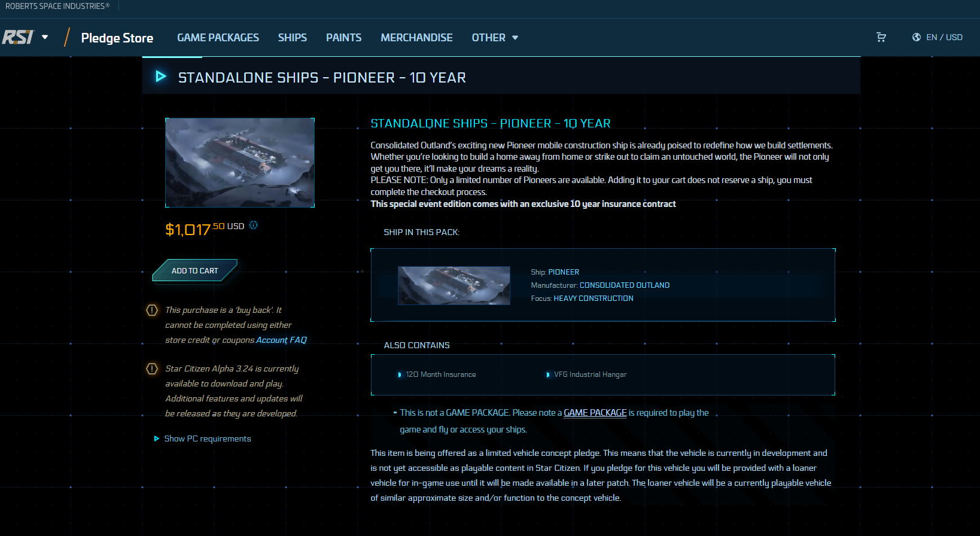980x536 pixels.
Task: Open the Pioneer thumbnail in ship pack
Action: tap(454, 285)
